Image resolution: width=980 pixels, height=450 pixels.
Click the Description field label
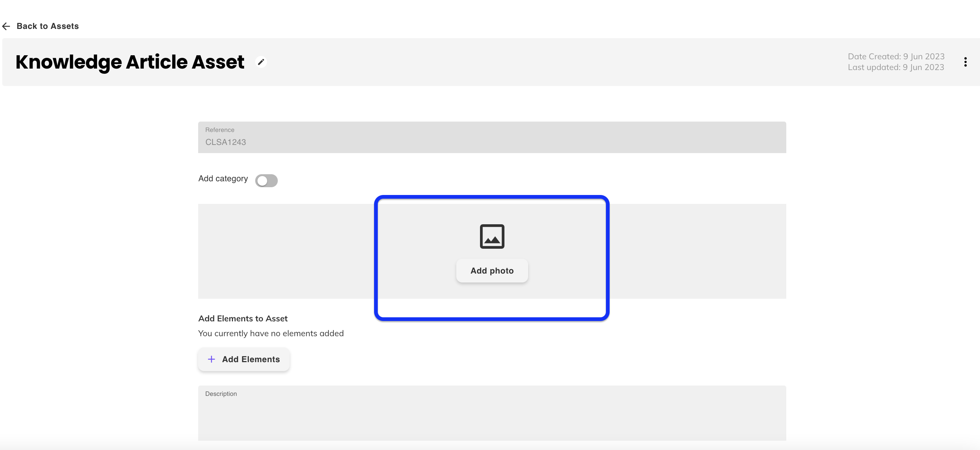(221, 394)
